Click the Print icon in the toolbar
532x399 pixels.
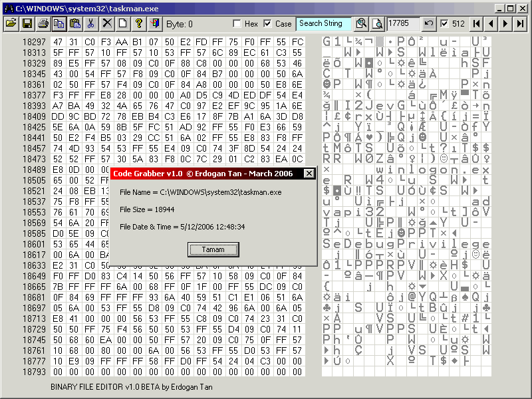43,23
